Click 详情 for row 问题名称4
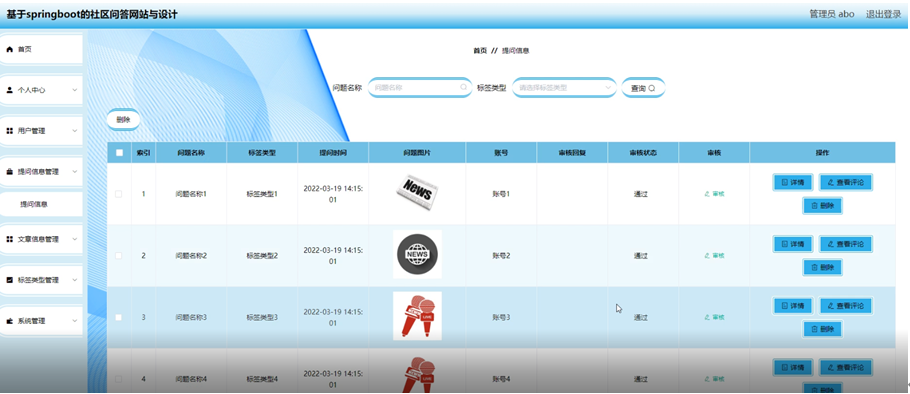 pyautogui.click(x=793, y=367)
